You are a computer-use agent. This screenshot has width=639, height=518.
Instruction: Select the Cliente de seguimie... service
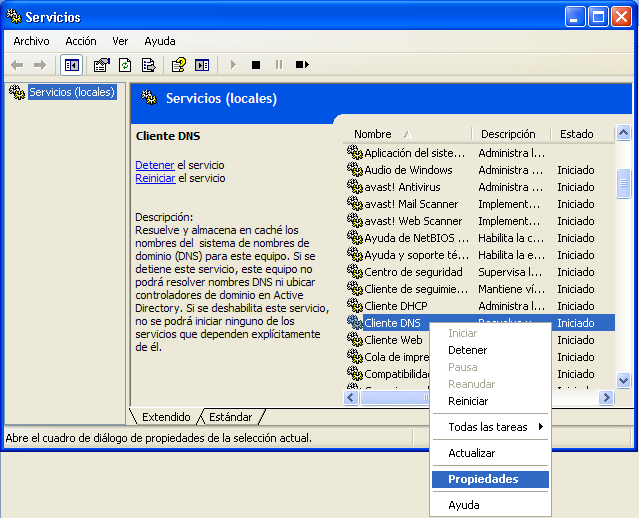[480, 289]
